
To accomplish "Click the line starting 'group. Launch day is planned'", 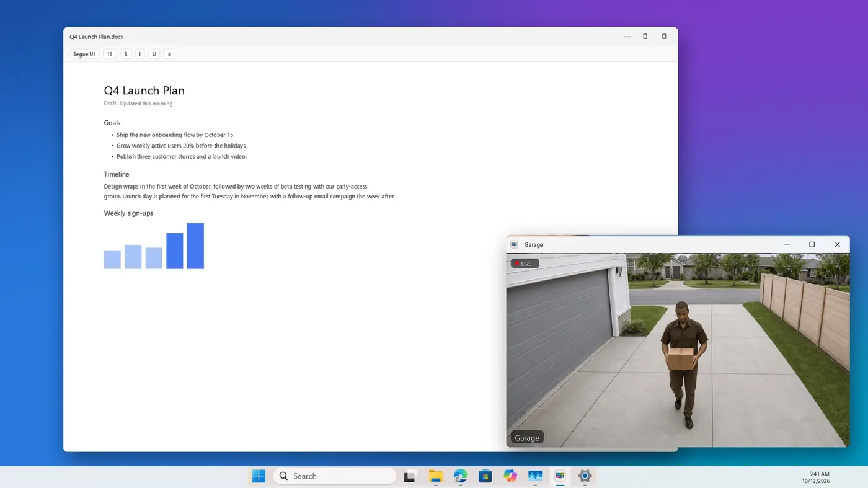I will point(249,197).
